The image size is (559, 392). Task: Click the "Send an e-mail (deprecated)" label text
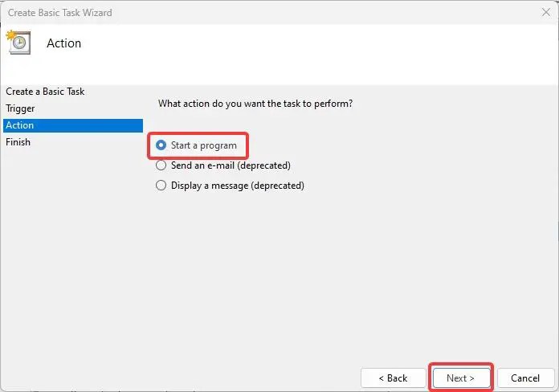(x=231, y=165)
